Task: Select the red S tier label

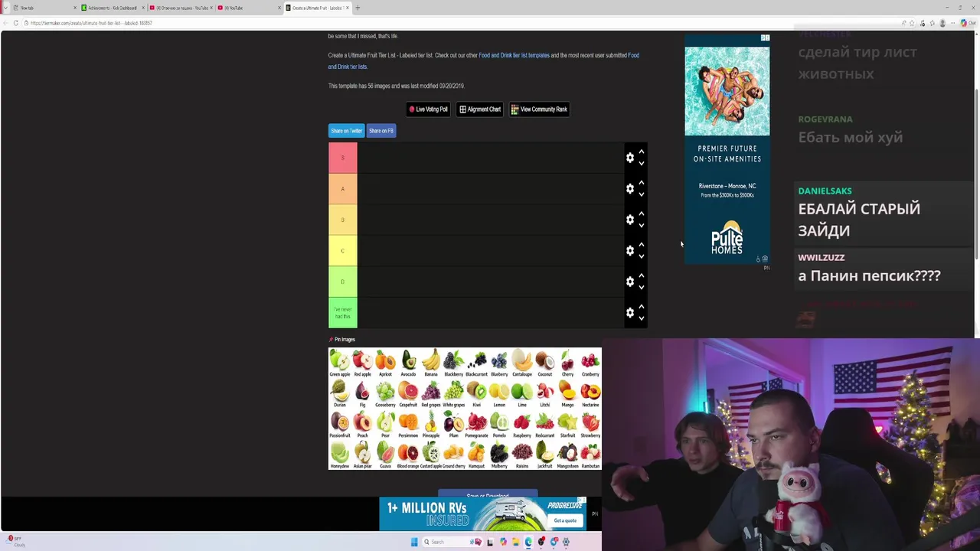Action: 342,158
